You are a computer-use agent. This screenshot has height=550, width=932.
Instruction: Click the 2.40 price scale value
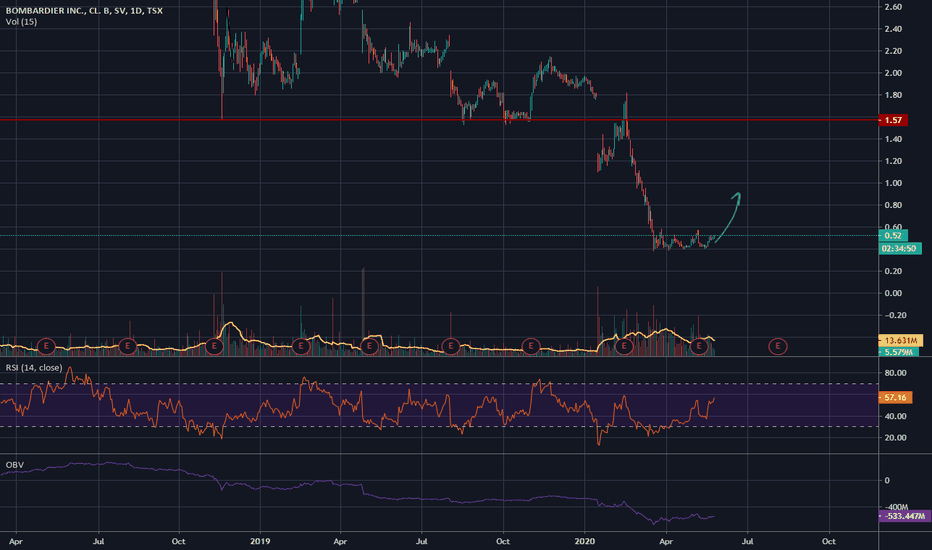(893, 29)
